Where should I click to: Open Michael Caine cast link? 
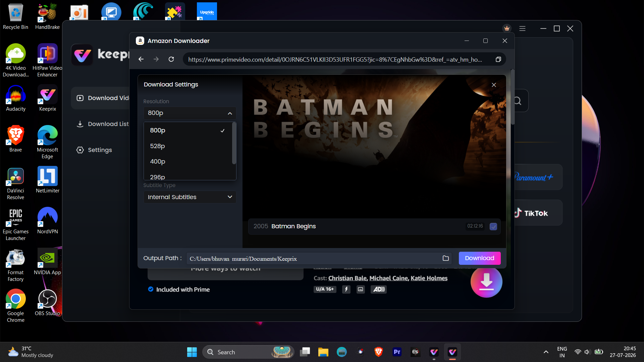[389, 278]
